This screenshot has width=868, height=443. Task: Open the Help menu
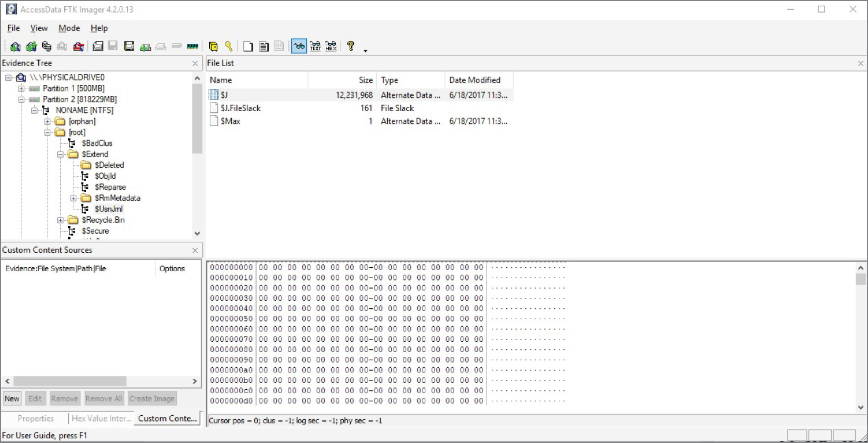[99, 28]
